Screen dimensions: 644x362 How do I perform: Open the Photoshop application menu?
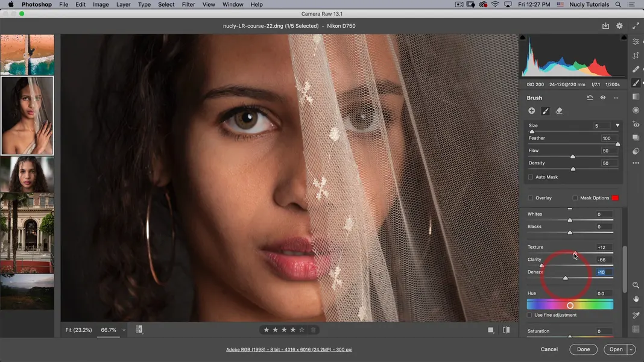[x=37, y=4]
